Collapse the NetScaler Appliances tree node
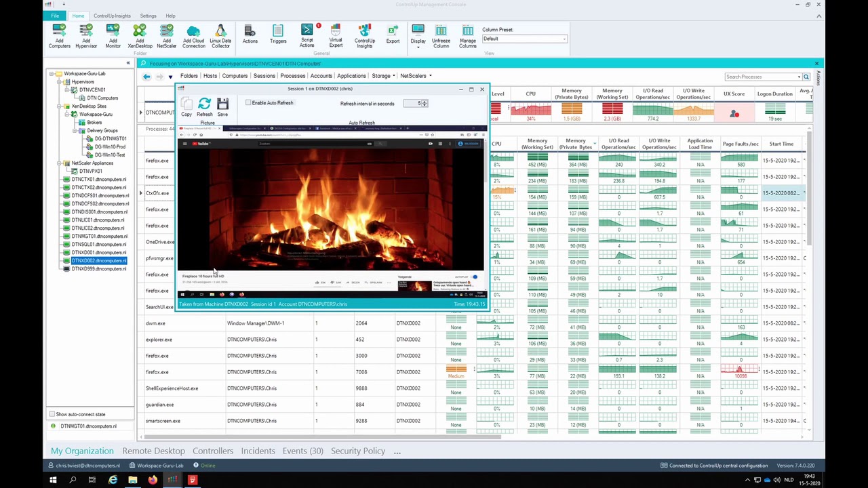868x488 pixels. click(x=60, y=163)
